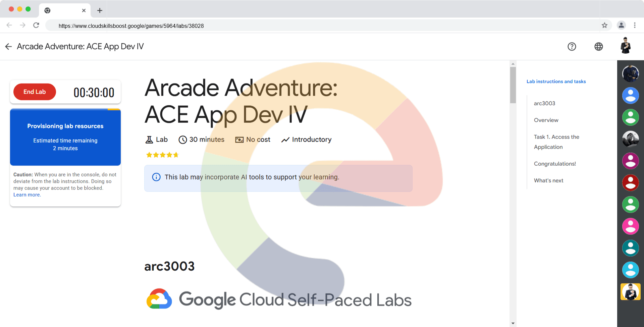Screen dimensions: 644x327
Task: Open the Learn more link
Action: coord(27,195)
